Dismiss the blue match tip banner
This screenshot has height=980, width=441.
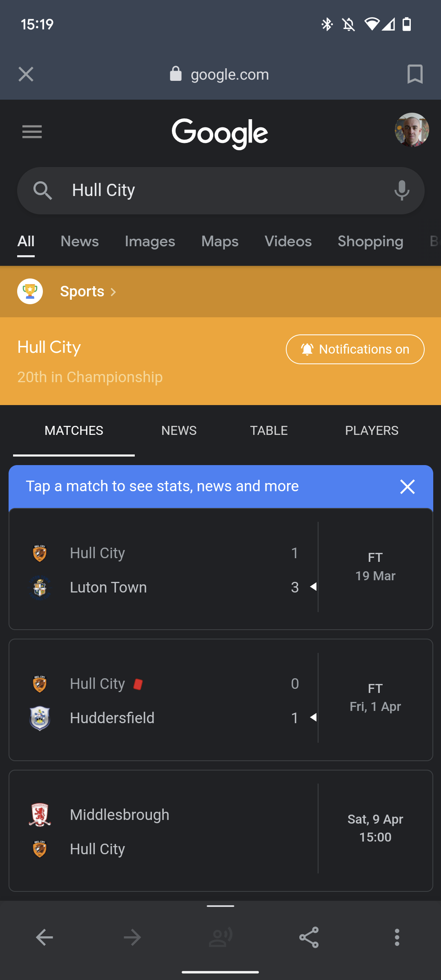point(407,487)
